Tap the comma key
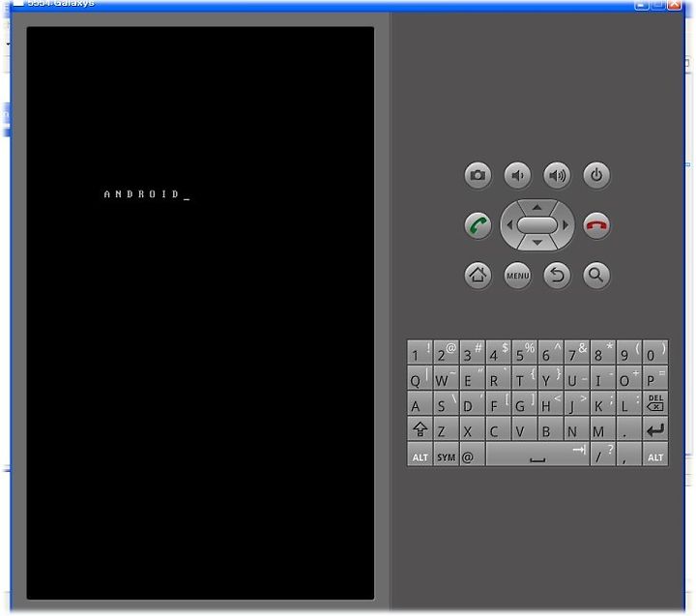 [629, 454]
